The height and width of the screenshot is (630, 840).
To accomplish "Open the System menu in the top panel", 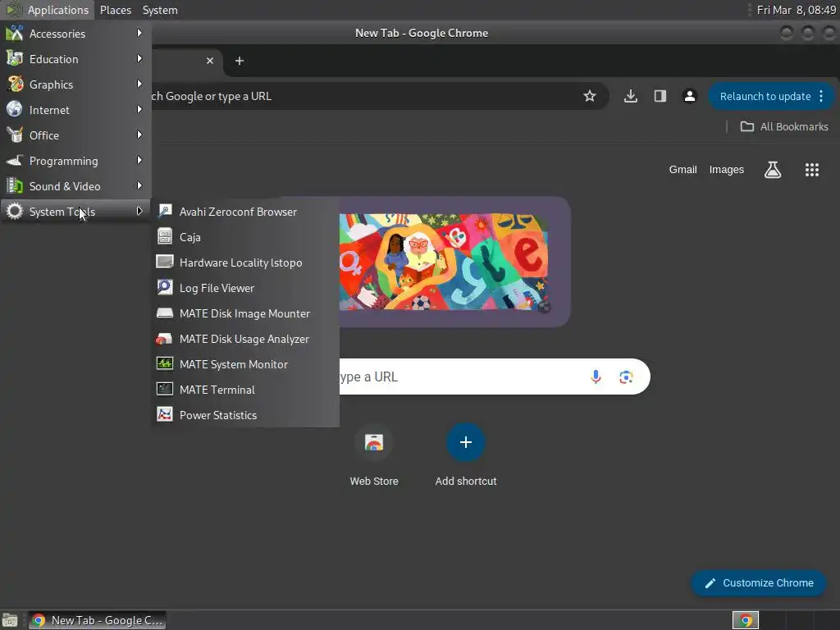I will point(160,10).
